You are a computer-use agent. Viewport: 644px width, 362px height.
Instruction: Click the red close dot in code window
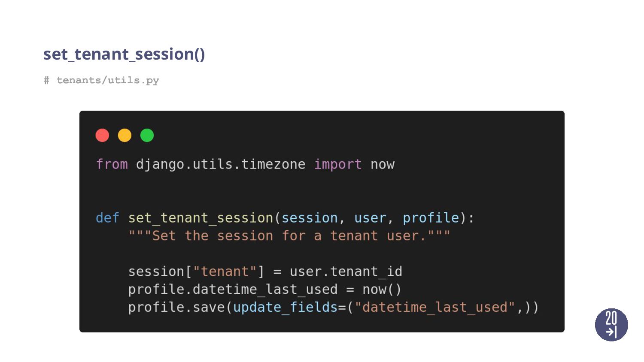[x=102, y=135]
